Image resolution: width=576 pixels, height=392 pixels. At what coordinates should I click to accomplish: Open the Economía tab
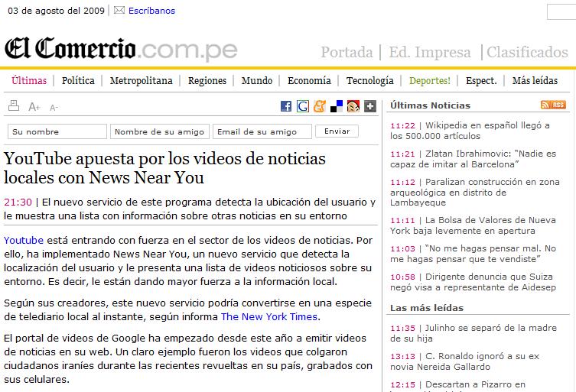309,80
